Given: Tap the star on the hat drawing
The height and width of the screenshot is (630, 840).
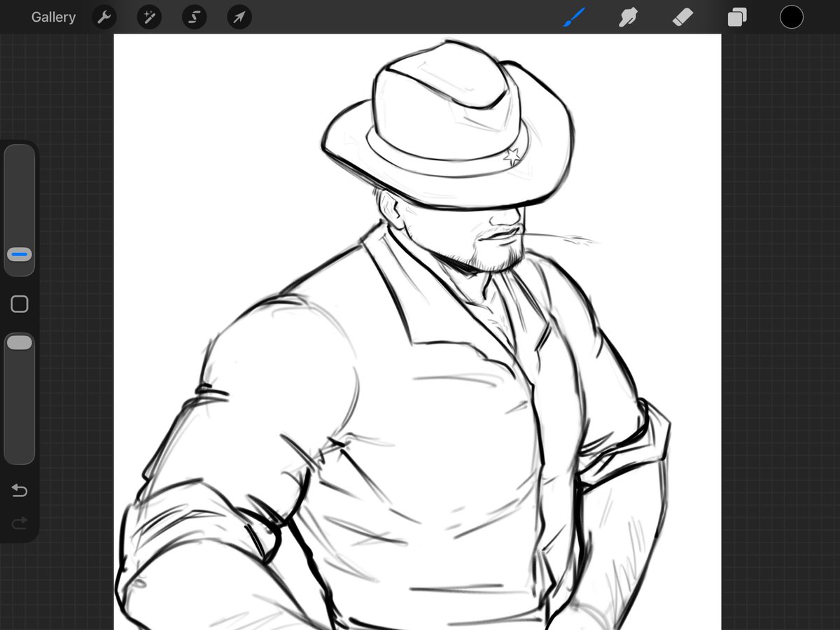Looking at the screenshot, I should point(513,156).
